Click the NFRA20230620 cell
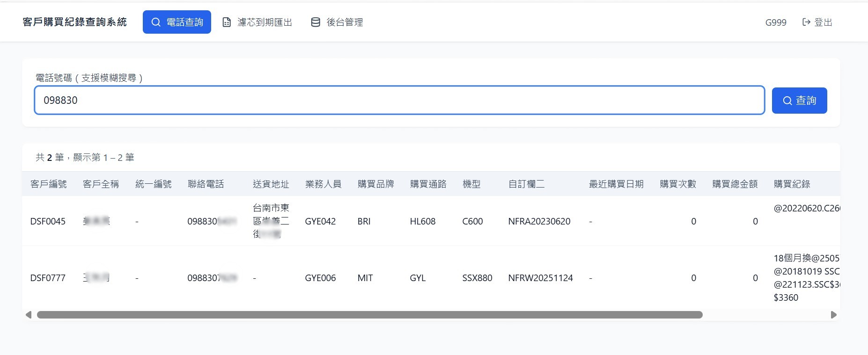The image size is (868, 355). coord(539,221)
